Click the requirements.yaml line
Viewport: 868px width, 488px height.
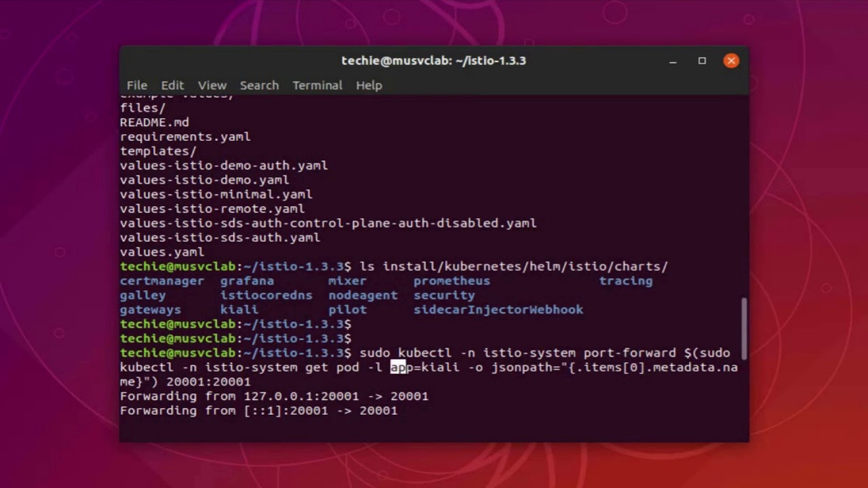(x=185, y=137)
